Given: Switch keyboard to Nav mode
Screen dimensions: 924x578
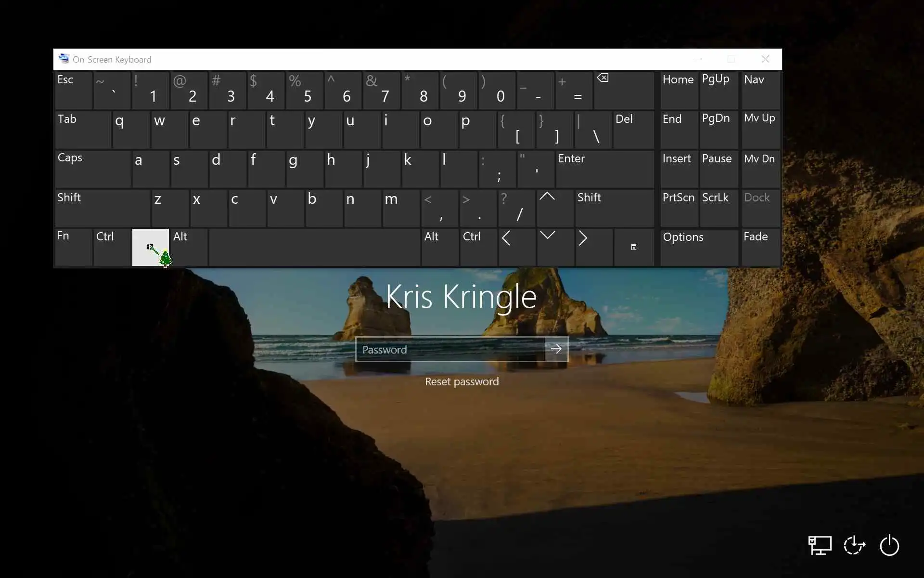Looking at the screenshot, I should 760,90.
